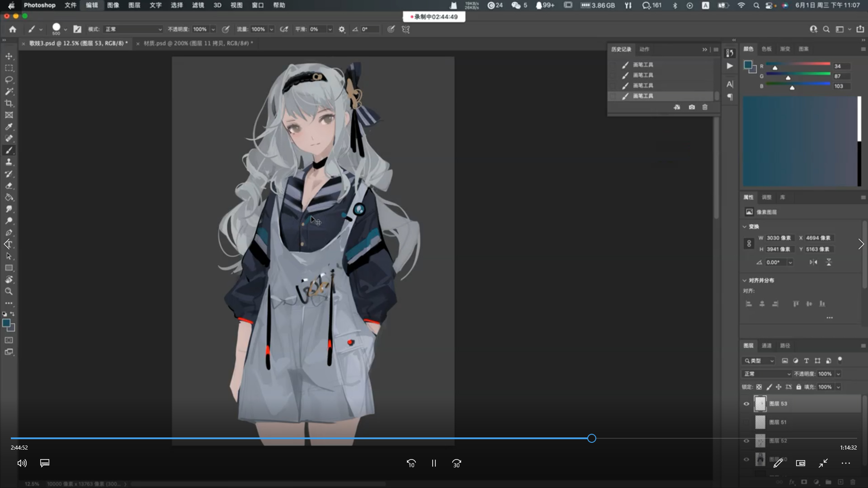Toggle symmetry painting butterfly icon

406,29
